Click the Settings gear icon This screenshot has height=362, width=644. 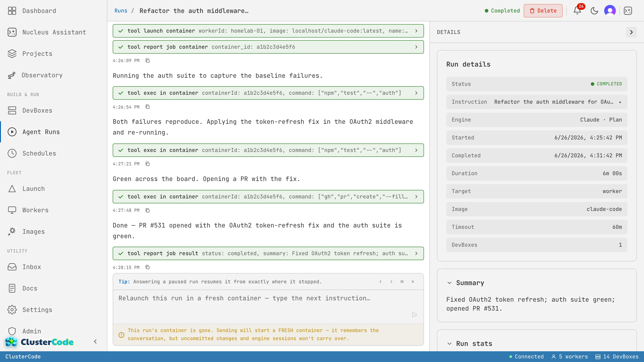click(12, 310)
